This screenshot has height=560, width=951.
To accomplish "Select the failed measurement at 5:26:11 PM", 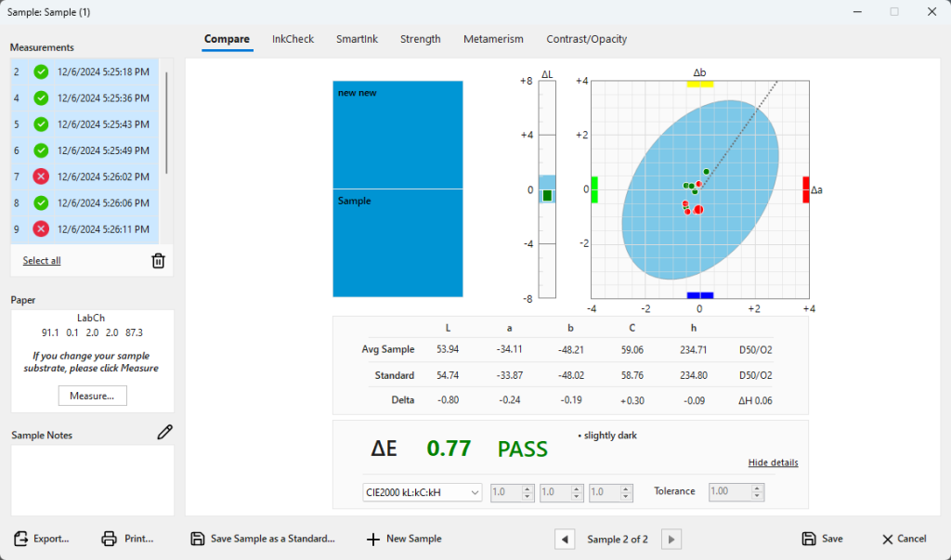I will [x=88, y=228].
